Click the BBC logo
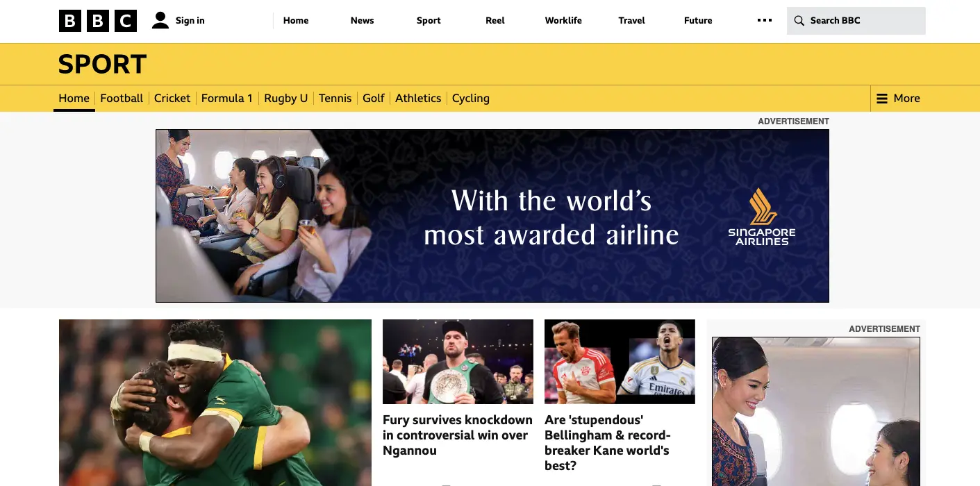 pyautogui.click(x=98, y=21)
